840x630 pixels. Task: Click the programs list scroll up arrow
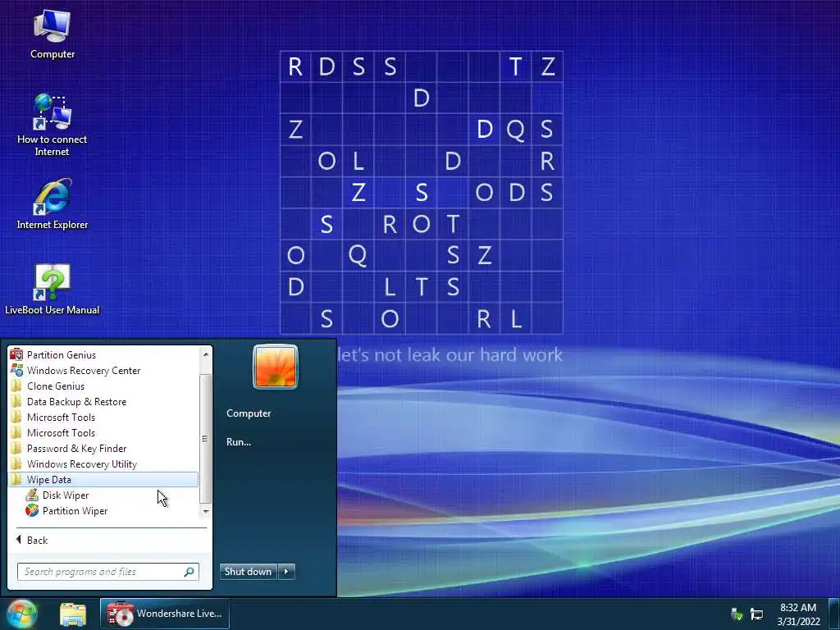(206, 354)
